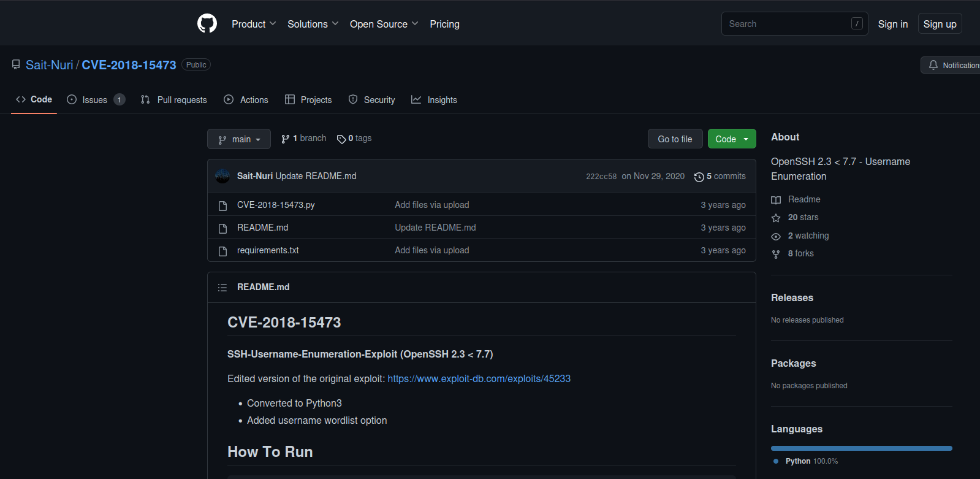Switch to the Projects tab
This screenshot has height=479, width=980.
308,99
